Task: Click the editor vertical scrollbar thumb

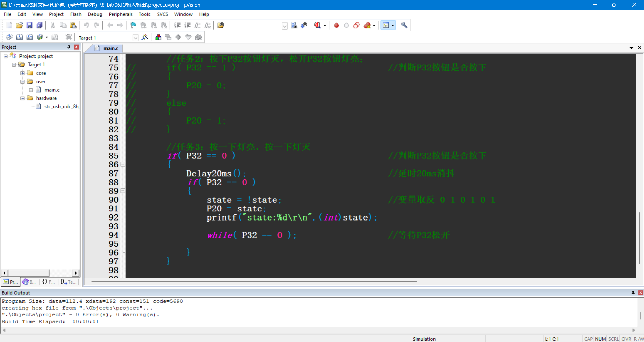Action: pyautogui.click(x=639, y=238)
